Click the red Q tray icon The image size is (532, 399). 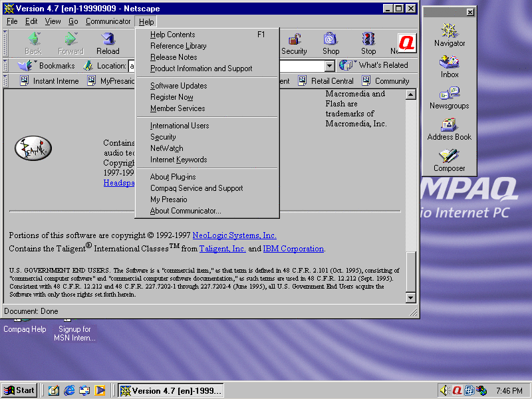pyautogui.click(x=457, y=390)
